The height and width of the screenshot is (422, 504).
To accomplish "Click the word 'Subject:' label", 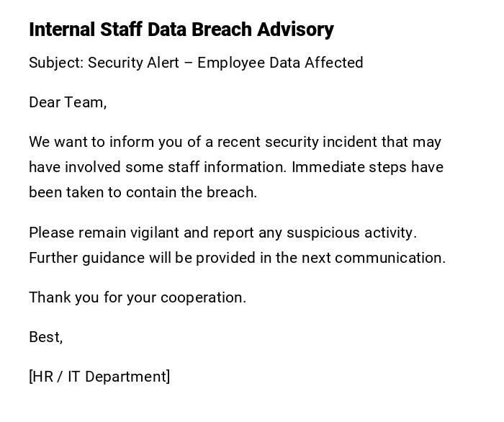I will click(x=56, y=63).
